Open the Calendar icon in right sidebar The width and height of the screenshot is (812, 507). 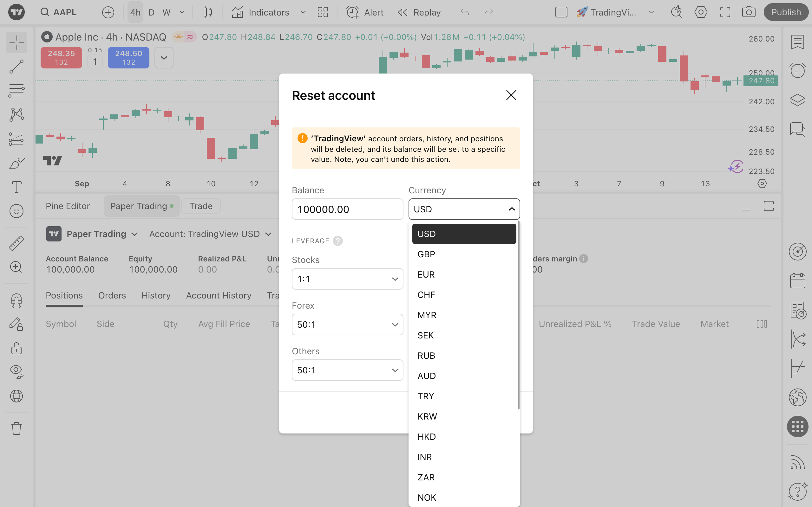tap(797, 281)
